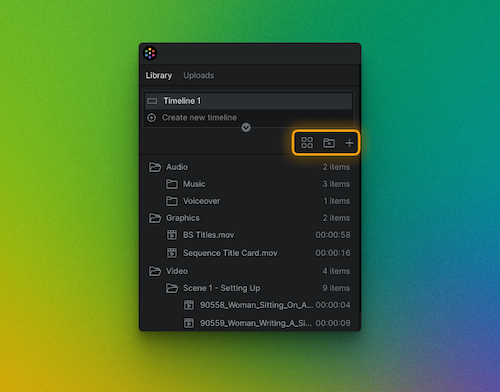The image size is (500, 392).
Task: Collapse the Graphics folder icon
Action: coord(155,218)
